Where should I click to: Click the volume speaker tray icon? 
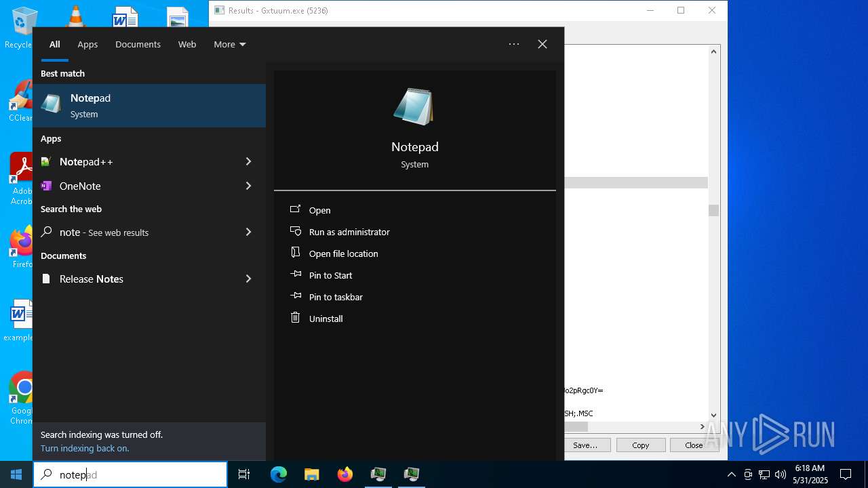[781, 474]
